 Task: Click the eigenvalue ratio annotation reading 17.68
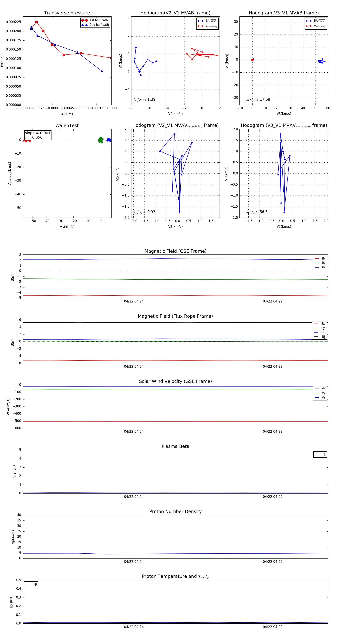point(258,100)
